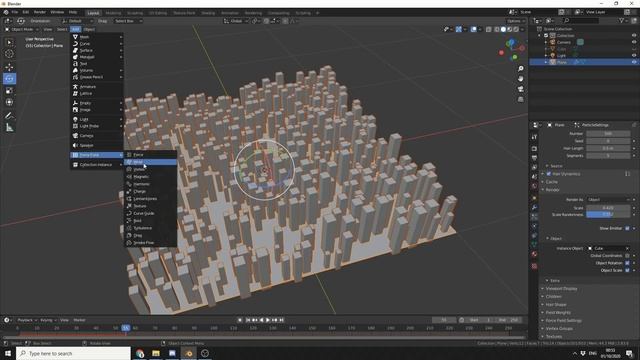This screenshot has height=360, width=640.
Task: Select the Move tool in viewport toolbar
Action: click(9, 67)
